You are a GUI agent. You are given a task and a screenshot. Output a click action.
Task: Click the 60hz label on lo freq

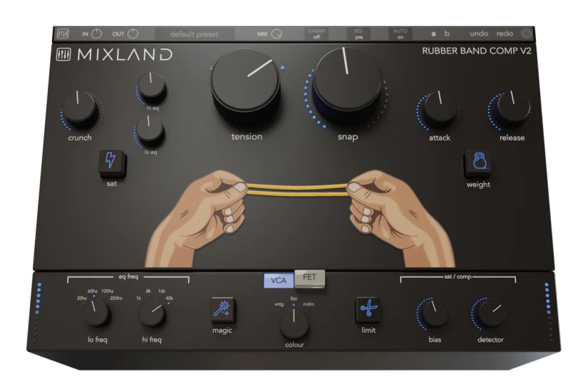(x=93, y=291)
